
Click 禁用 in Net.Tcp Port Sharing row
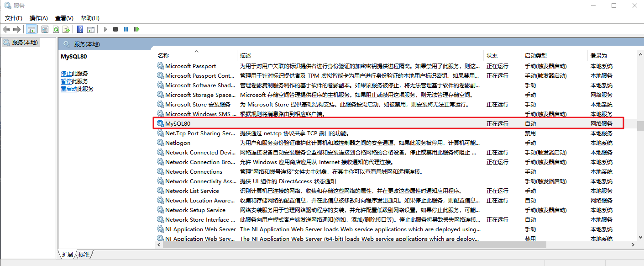(530, 133)
